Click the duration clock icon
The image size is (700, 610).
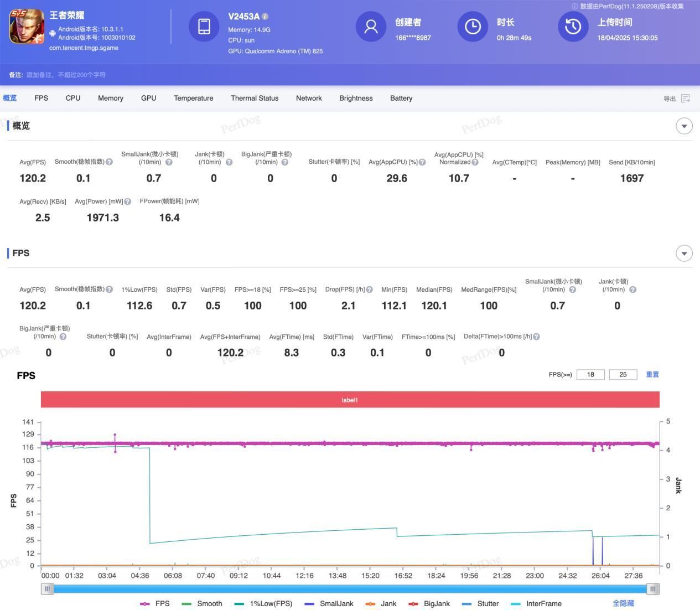click(473, 26)
